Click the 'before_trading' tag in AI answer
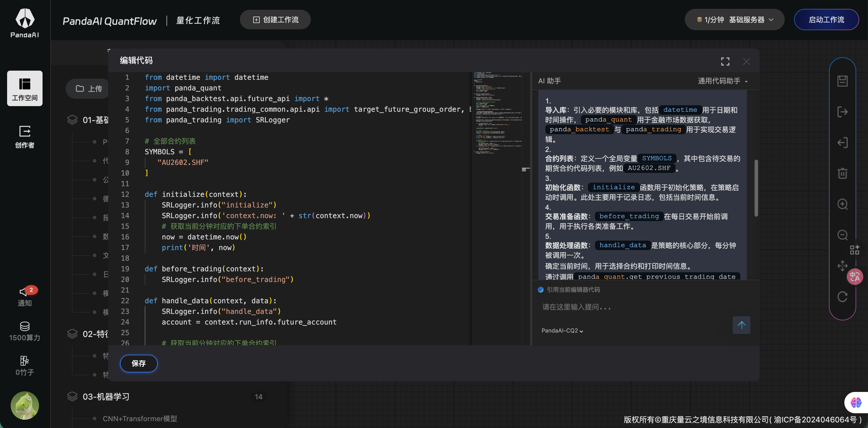 (x=629, y=216)
